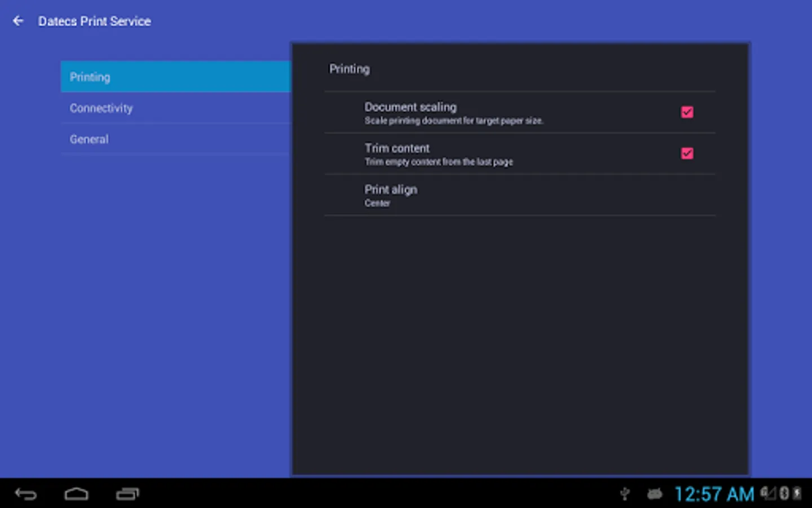Tap the Datecs Print Service title

94,21
